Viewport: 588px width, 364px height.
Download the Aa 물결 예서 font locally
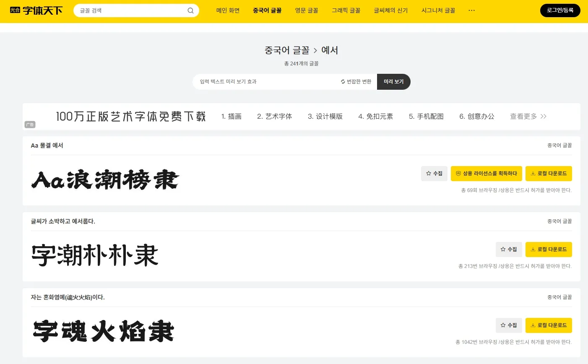548,174
